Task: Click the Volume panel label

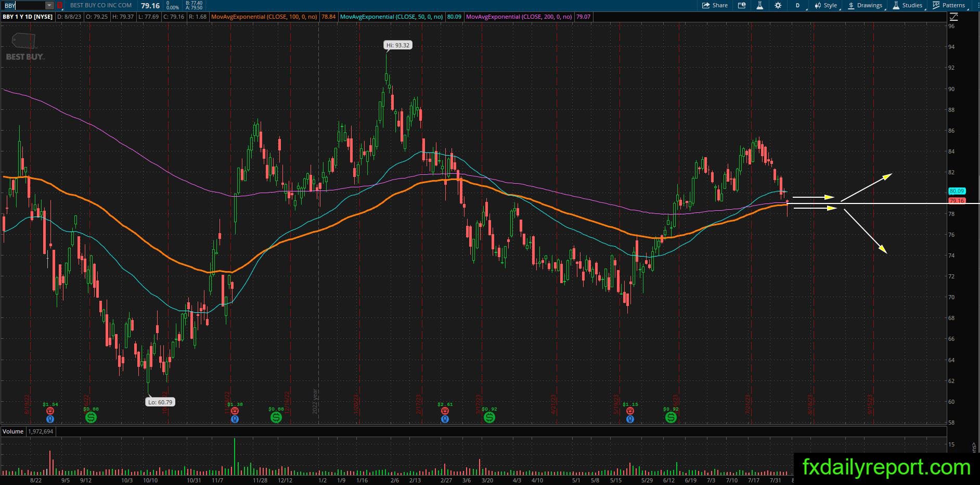Action: pyautogui.click(x=13, y=431)
